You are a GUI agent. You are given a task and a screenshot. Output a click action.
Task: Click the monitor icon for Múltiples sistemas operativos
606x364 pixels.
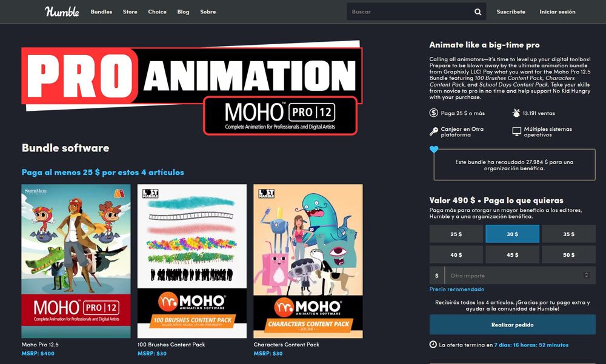pos(516,132)
